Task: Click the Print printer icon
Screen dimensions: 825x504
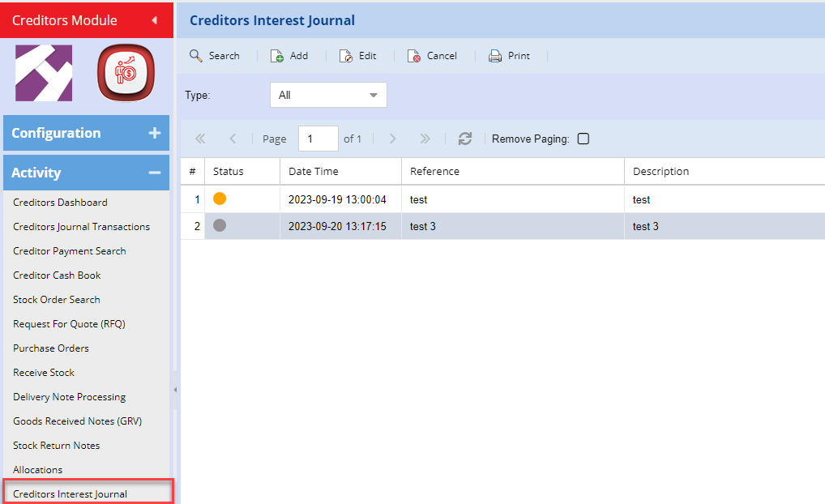Action: point(495,56)
